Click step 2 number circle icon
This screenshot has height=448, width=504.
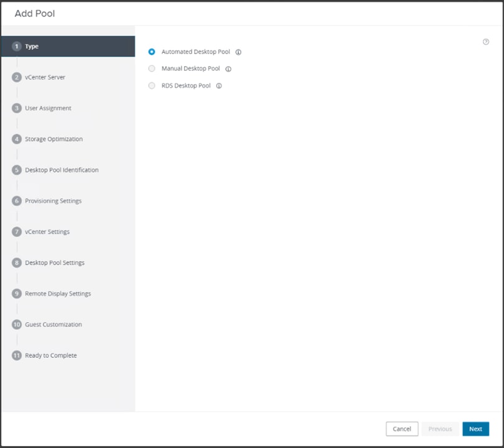pos(17,77)
